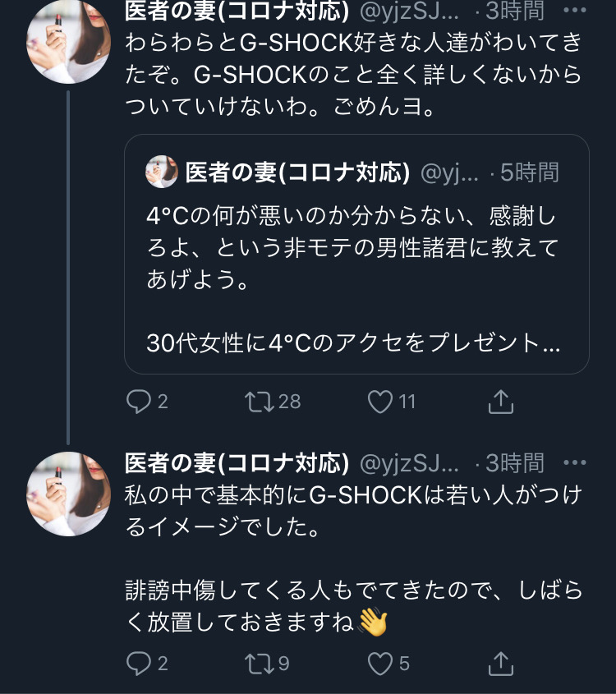Open 医者の妻(コロナ対応) name on second tweet
The width and height of the screenshot is (616, 694).
pyautogui.click(x=237, y=463)
